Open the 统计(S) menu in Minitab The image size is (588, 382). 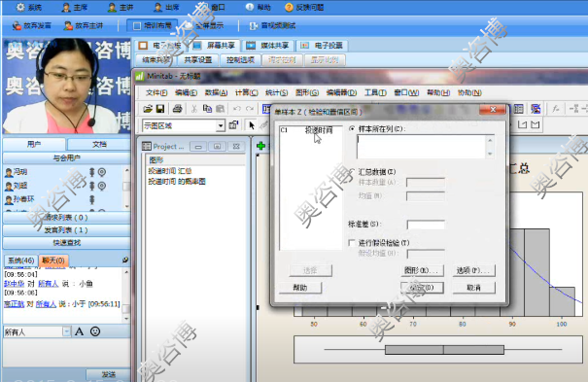[276, 92]
